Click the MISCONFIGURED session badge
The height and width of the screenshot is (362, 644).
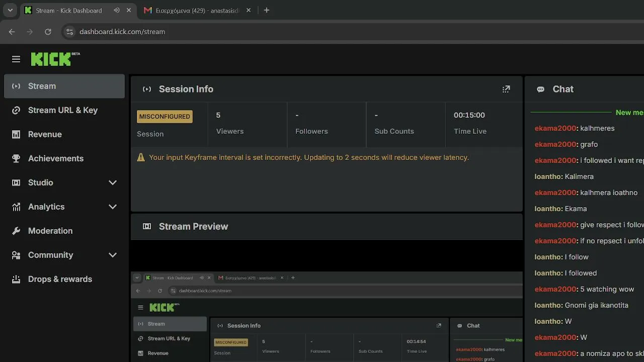pyautogui.click(x=165, y=117)
